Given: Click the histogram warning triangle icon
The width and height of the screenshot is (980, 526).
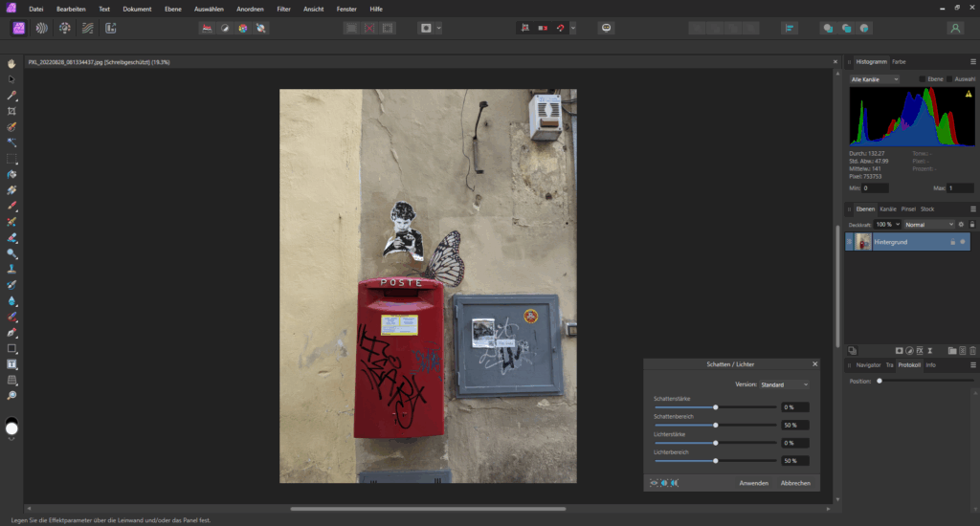Looking at the screenshot, I should click(969, 94).
